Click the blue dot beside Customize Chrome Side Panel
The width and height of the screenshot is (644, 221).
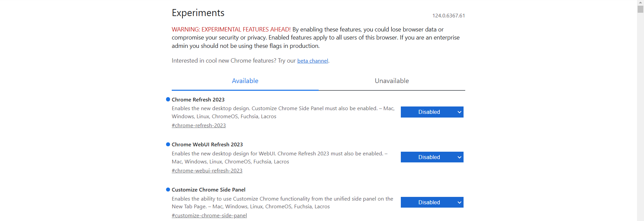(168, 190)
